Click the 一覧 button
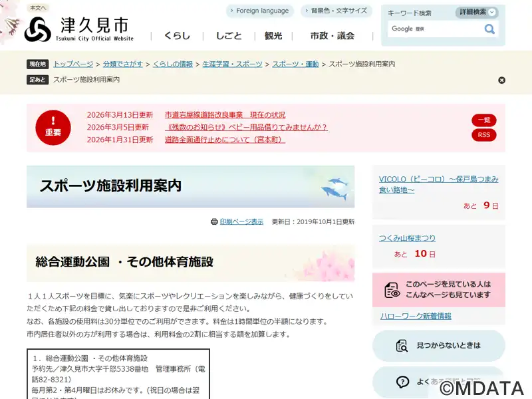This screenshot has width=532, height=399. tap(484, 120)
